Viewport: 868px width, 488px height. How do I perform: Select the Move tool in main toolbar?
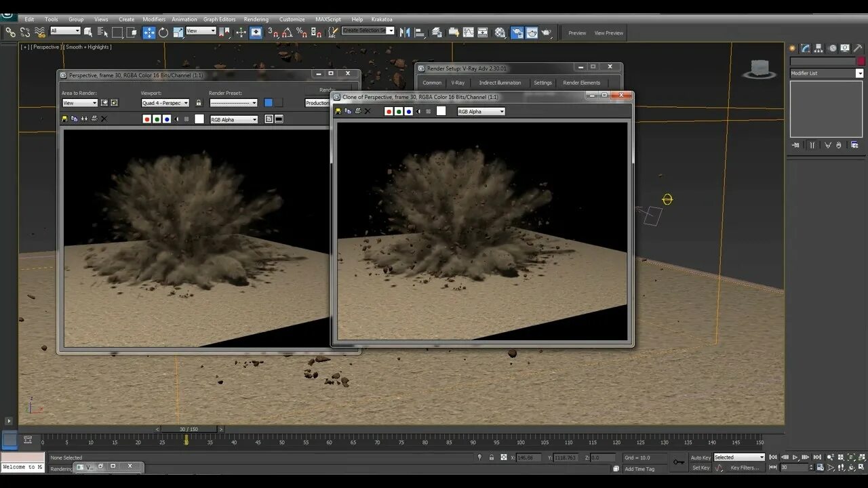[149, 33]
